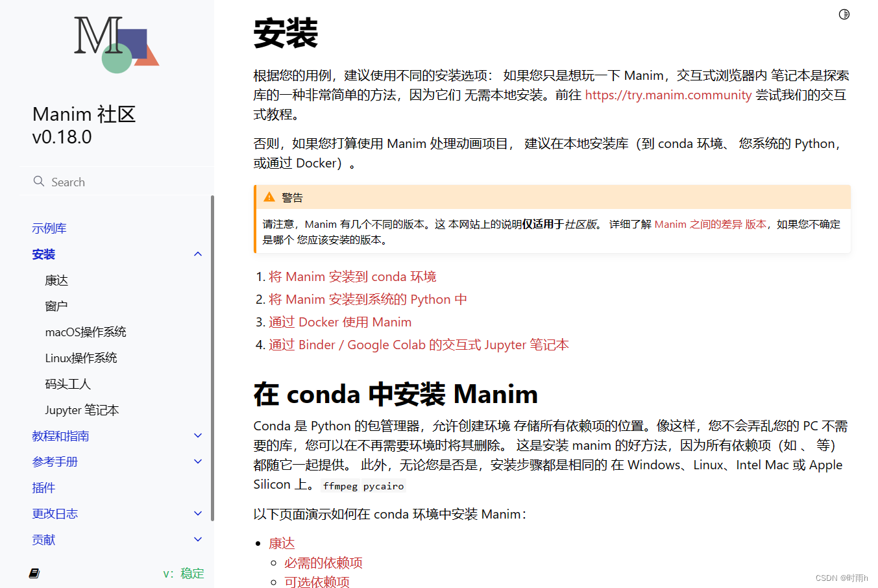Click the "将 Manim 安装到 conda 环境" link

[352, 276]
